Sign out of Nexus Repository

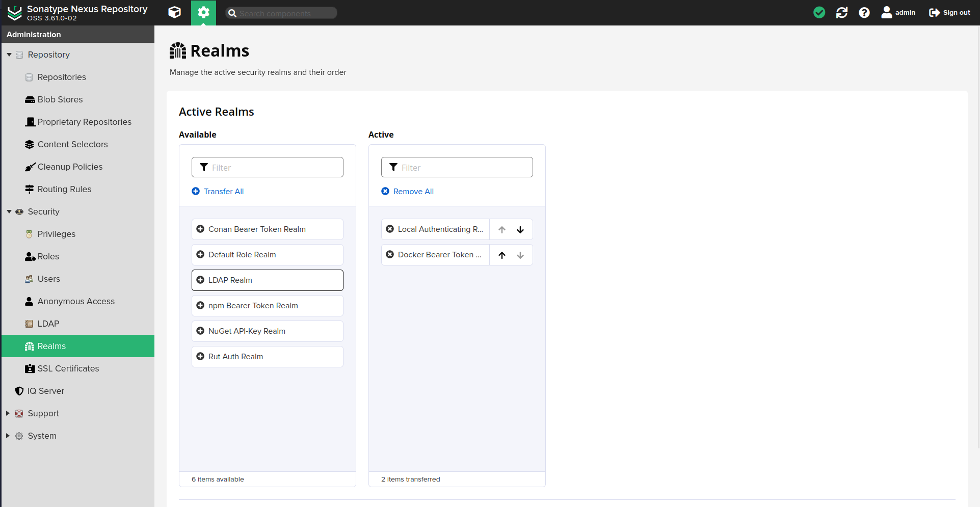point(949,12)
